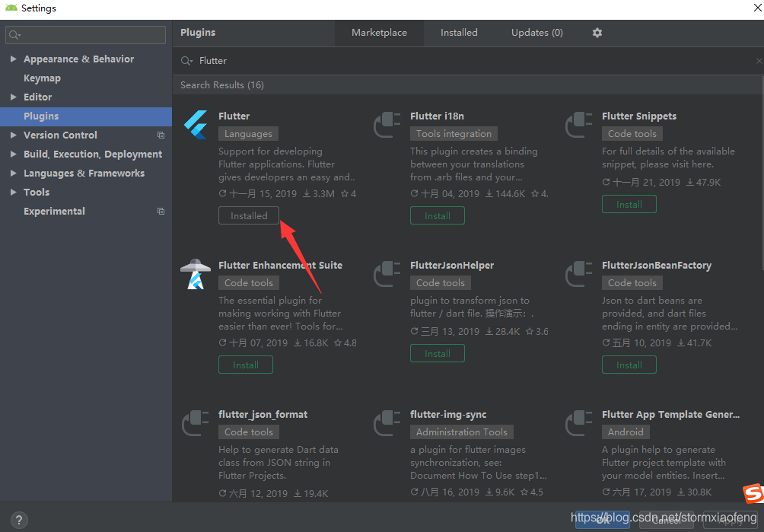This screenshot has height=532, width=764.
Task: Expand Build, Execution, Deployment section
Action: (x=13, y=154)
